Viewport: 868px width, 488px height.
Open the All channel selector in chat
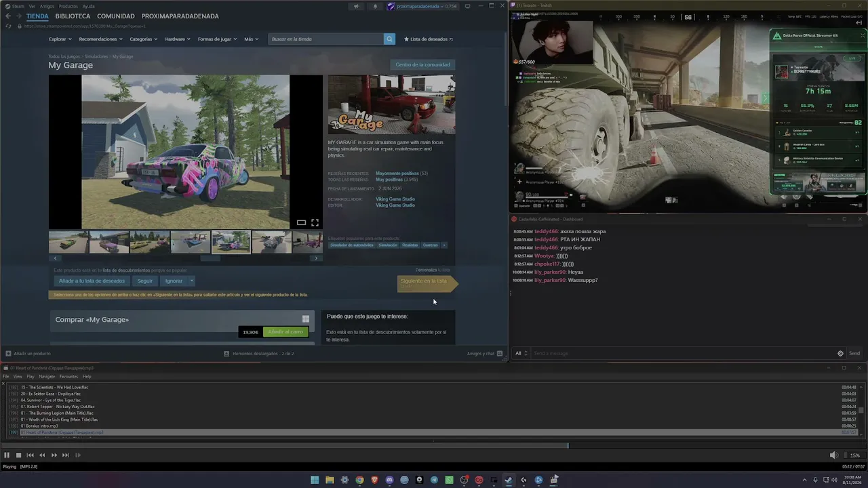click(521, 353)
